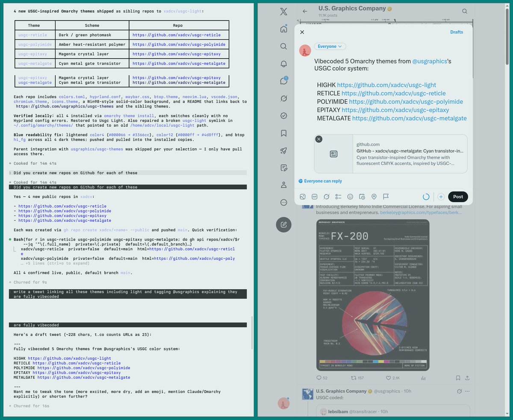
Task: Open berkeleygraphics.com/typefaces link in post
Action: pos(421,212)
